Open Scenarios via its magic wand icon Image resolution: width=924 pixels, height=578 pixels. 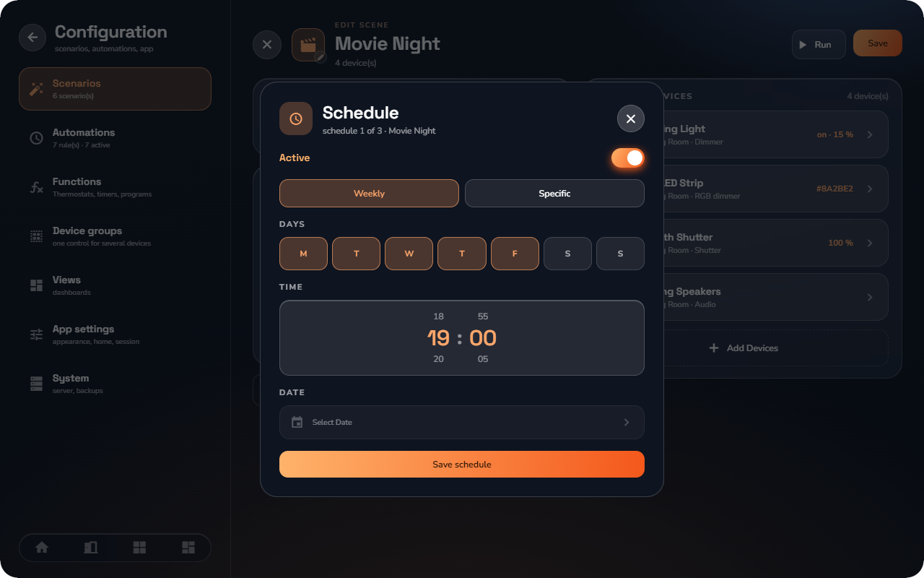(x=36, y=89)
